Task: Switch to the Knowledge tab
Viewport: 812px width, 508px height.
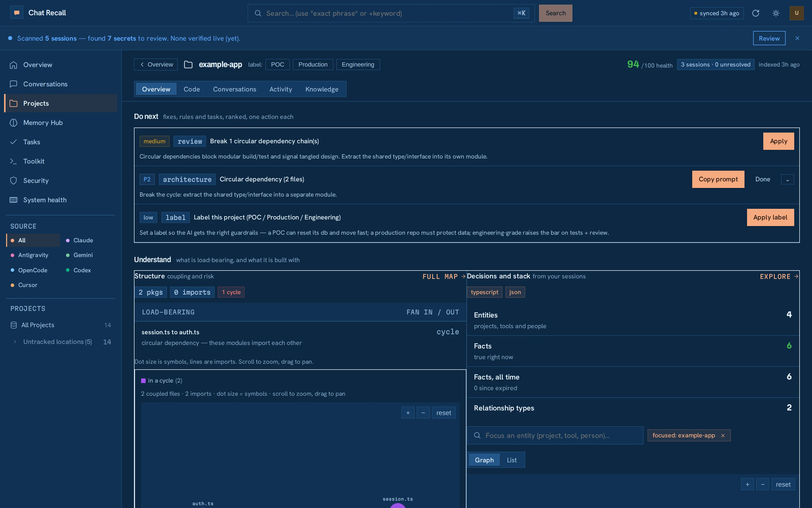Action: coord(322,89)
